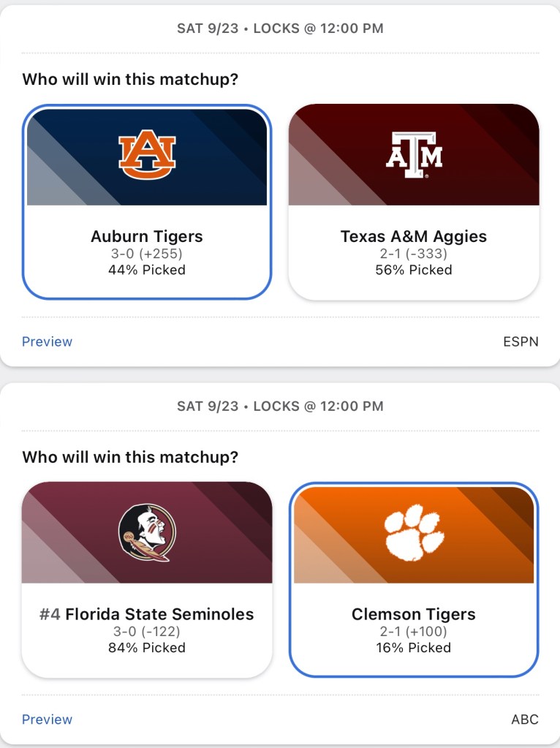Viewport: 560px width, 748px height.
Task: Open Preview for Auburn vs Texas A&M
Action: coord(48,341)
